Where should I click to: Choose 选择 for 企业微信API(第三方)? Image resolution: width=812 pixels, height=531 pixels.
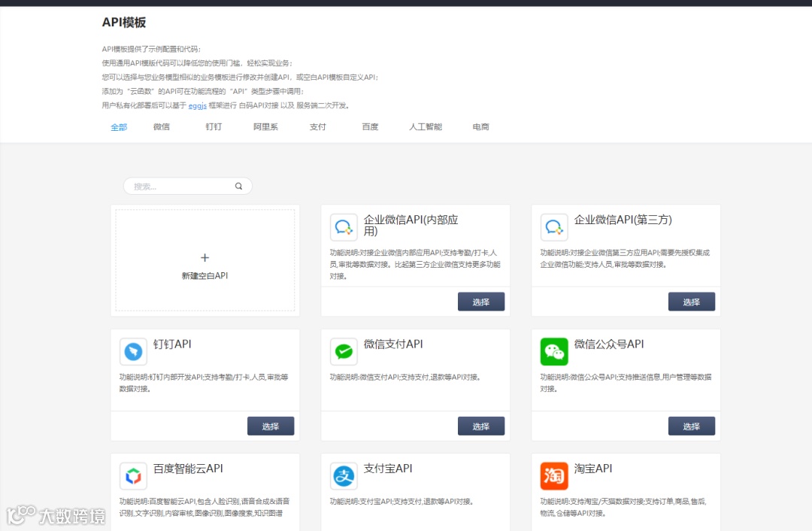point(692,302)
